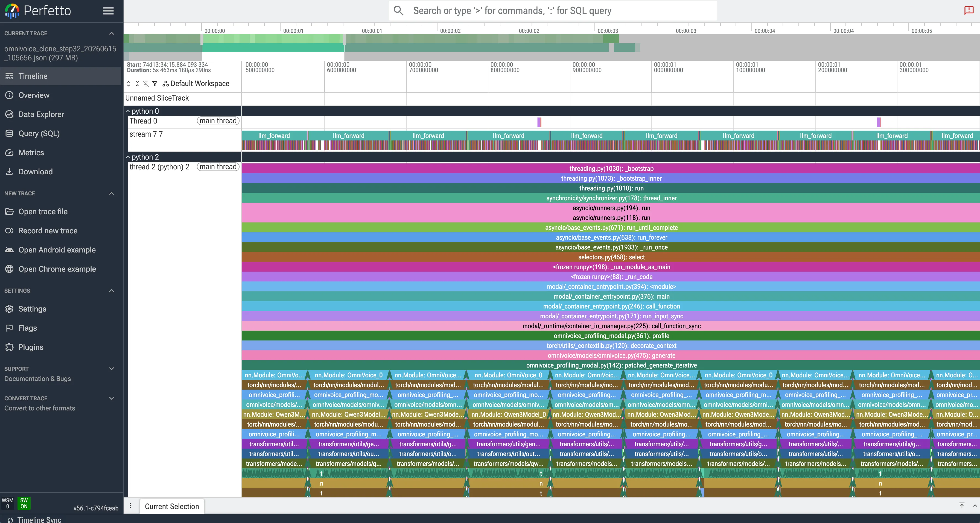
Task: Click the Overview info icon
Action: click(x=10, y=95)
